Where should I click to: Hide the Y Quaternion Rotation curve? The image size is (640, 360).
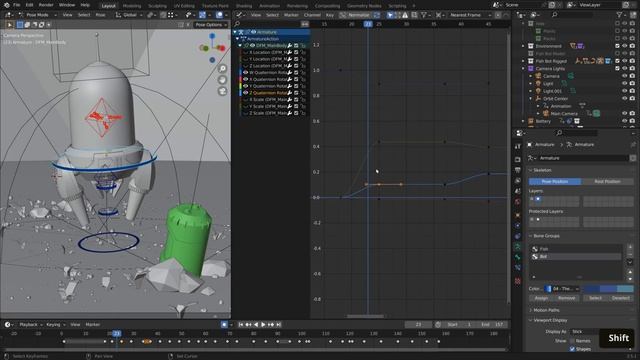click(x=246, y=86)
